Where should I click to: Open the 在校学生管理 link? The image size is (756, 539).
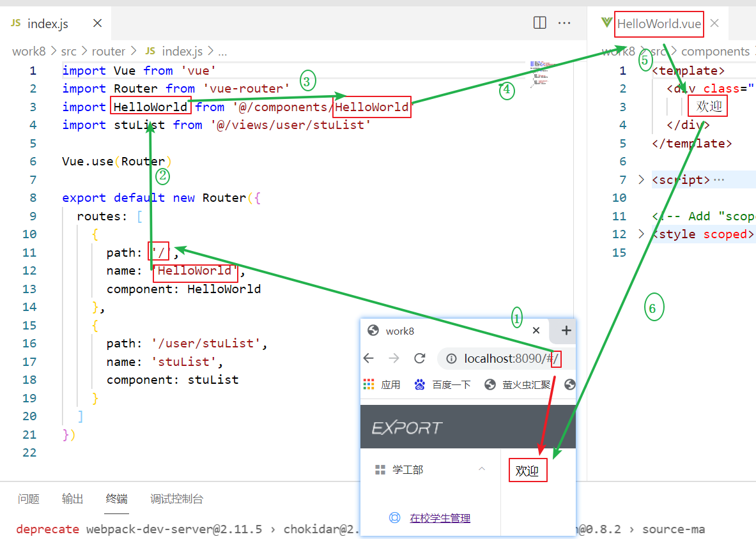[439, 517]
